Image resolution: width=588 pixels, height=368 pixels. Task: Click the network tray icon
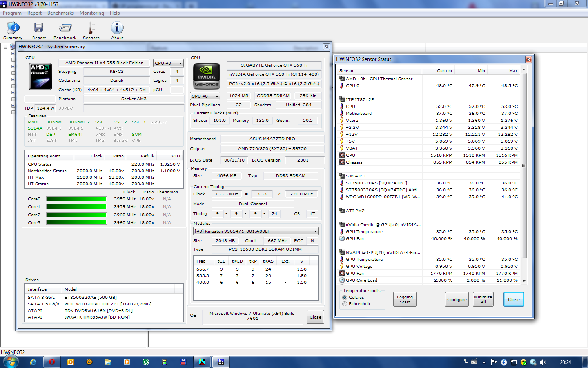514,362
